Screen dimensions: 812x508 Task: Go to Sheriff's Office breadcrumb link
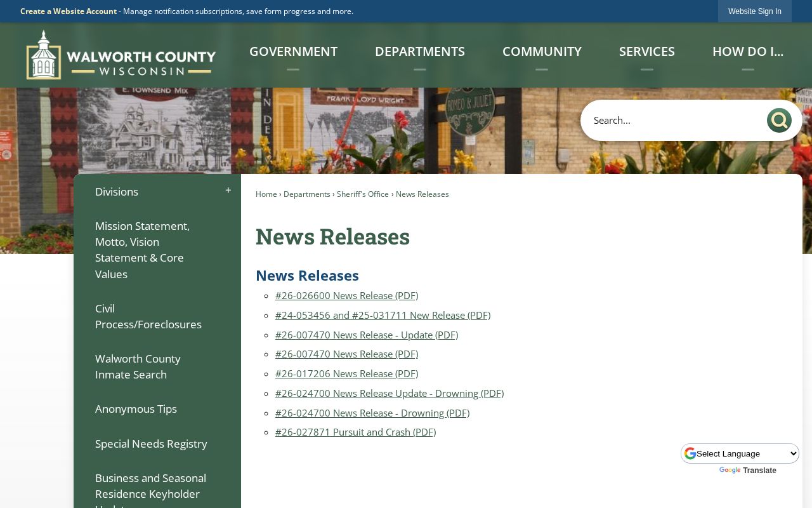pyautogui.click(x=363, y=194)
